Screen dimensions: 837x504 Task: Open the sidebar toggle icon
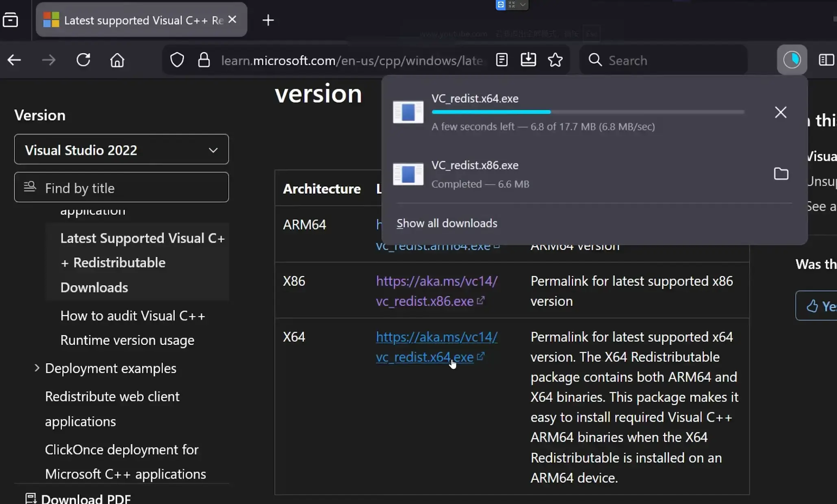click(826, 60)
